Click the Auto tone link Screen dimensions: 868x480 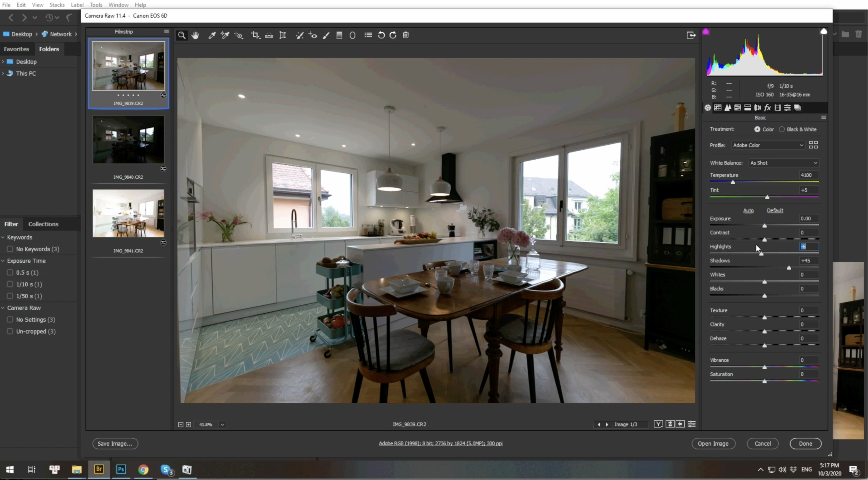(x=748, y=210)
